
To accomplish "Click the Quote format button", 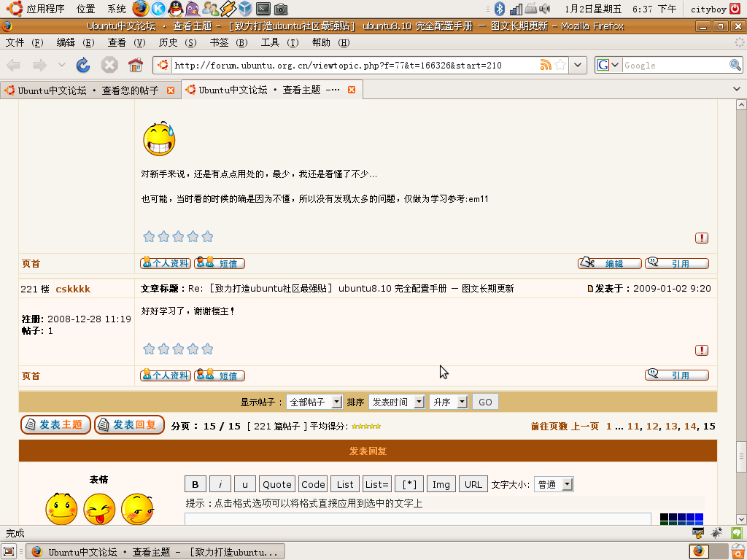I will pyautogui.click(x=276, y=484).
